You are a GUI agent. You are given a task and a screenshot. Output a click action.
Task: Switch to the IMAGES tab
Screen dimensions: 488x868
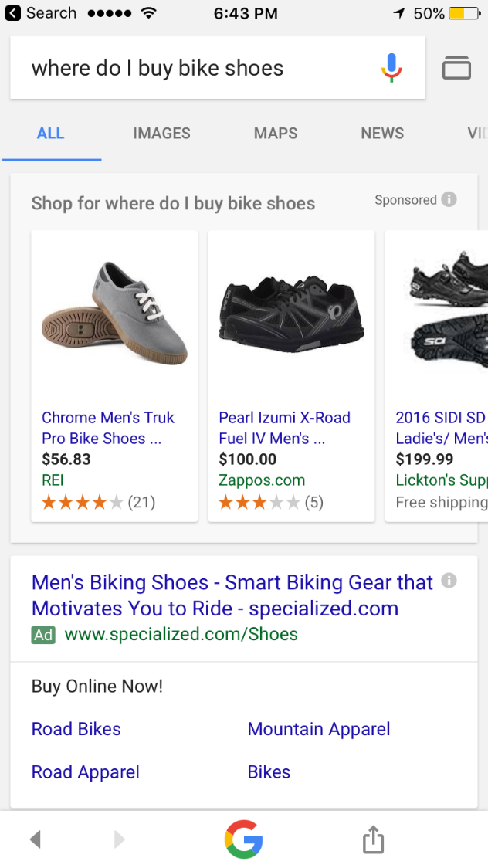[x=161, y=133]
